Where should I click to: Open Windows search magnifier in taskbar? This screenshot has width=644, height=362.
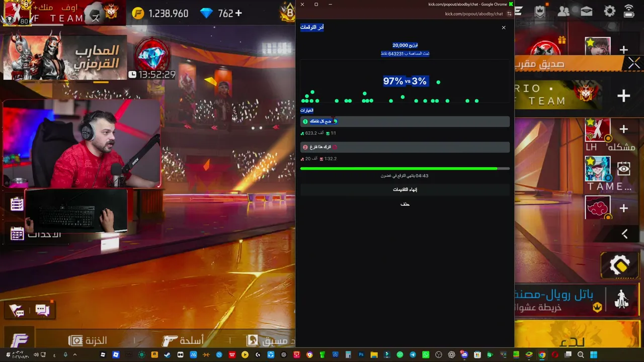coord(581,355)
